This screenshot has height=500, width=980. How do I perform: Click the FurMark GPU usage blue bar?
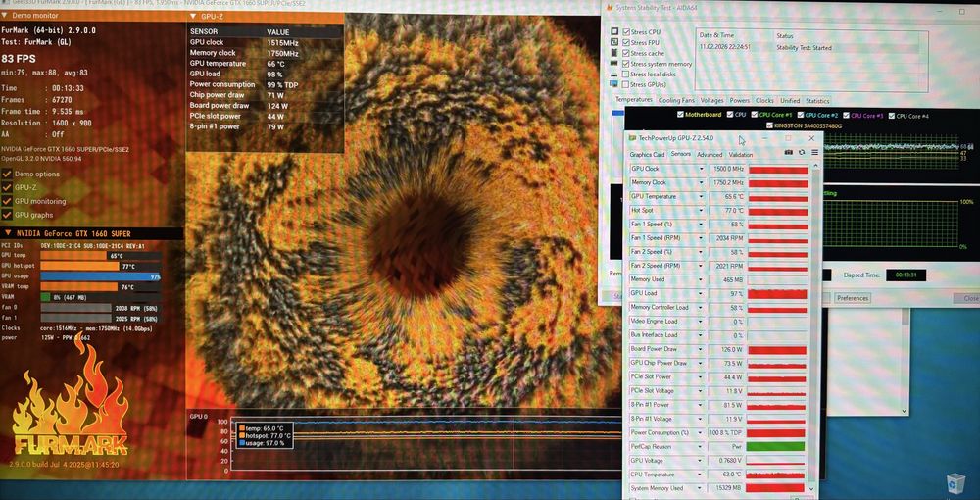tap(101, 276)
